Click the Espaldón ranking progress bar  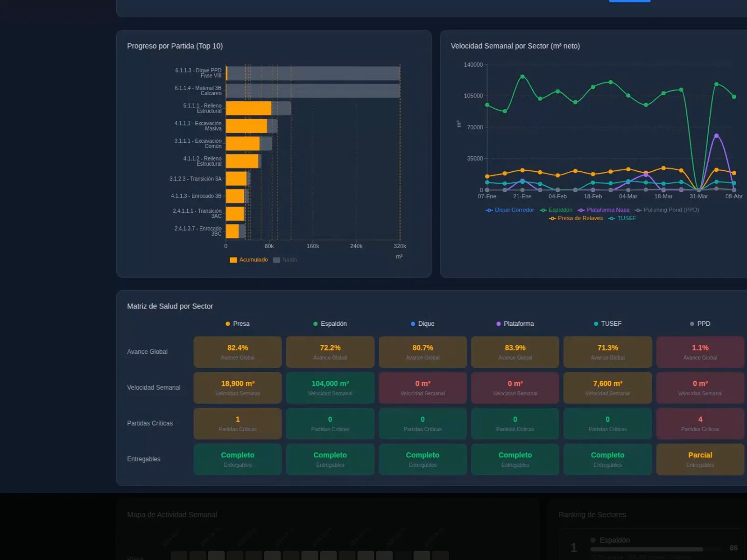[x=656, y=549]
